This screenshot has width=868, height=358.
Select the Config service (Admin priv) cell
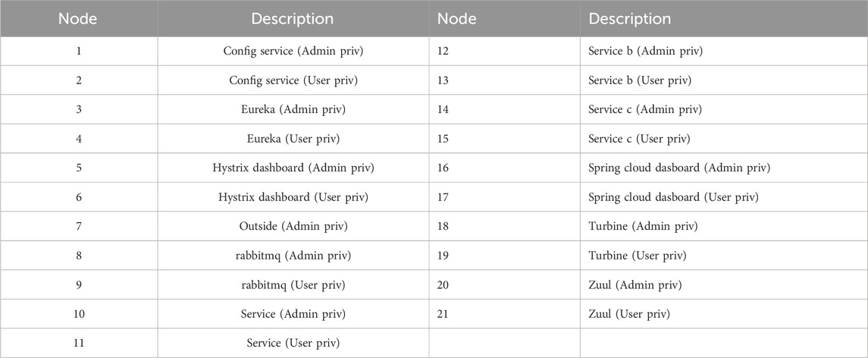[293, 51]
